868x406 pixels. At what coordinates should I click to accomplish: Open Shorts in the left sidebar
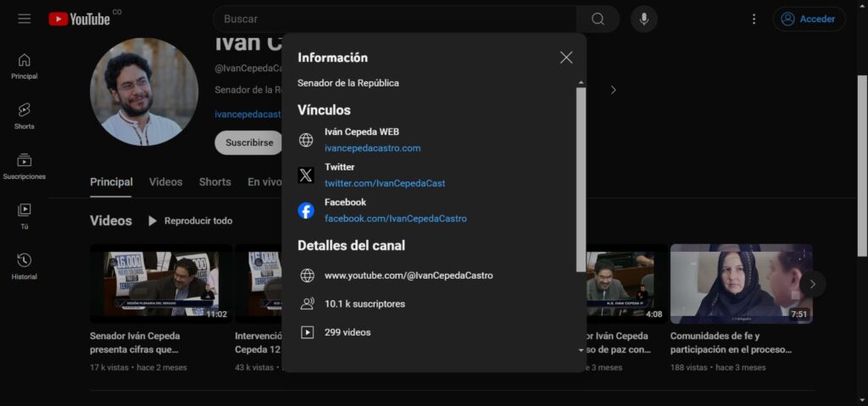(x=25, y=116)
